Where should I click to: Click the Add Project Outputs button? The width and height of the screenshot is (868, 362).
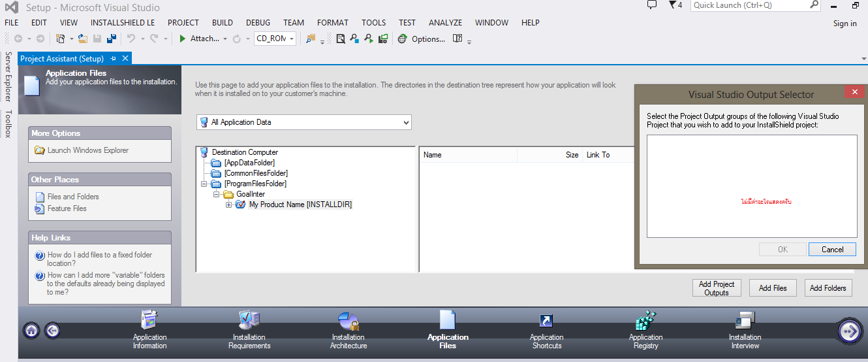pos(717,288)
